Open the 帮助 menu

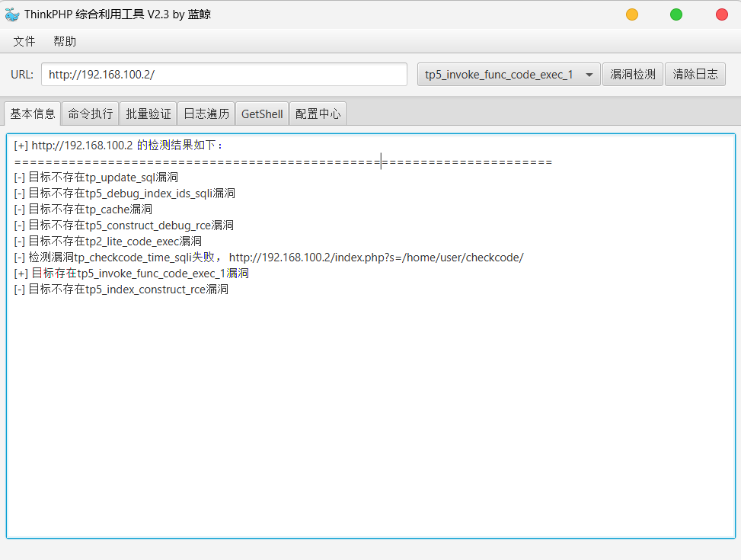[x=65, y=41]
